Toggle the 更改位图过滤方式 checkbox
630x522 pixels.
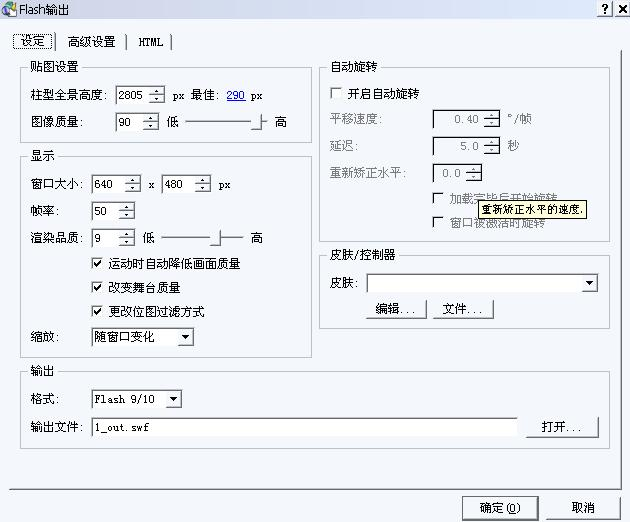[97, 311]
